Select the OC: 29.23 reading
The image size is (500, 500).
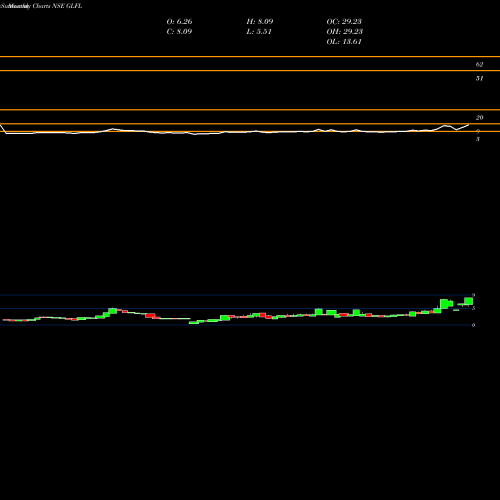(344, 22)
